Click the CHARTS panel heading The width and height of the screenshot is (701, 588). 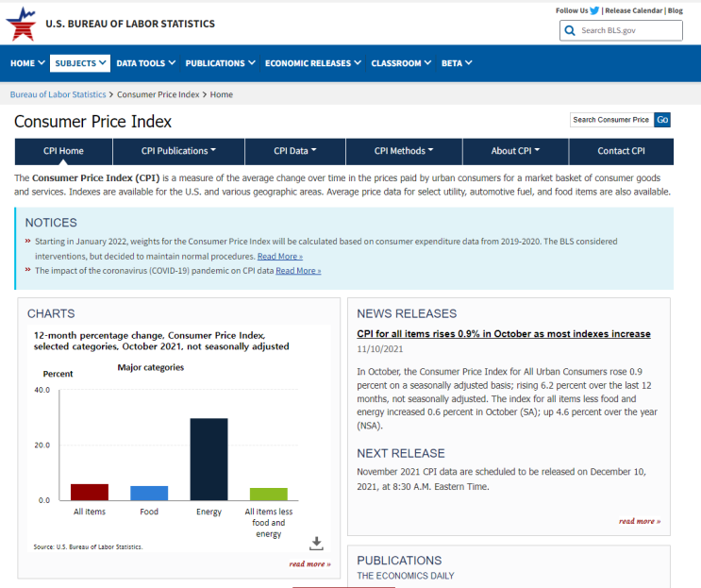[51, 313]
